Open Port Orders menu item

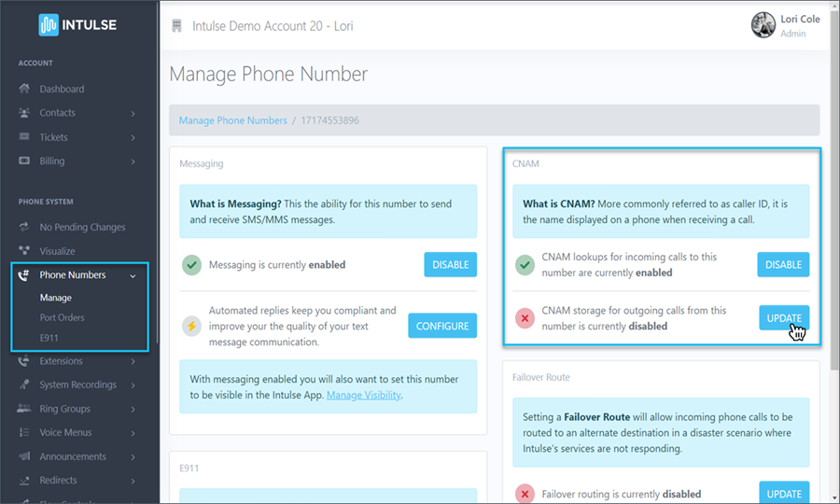pyautogui.click(x=62, y=317)
